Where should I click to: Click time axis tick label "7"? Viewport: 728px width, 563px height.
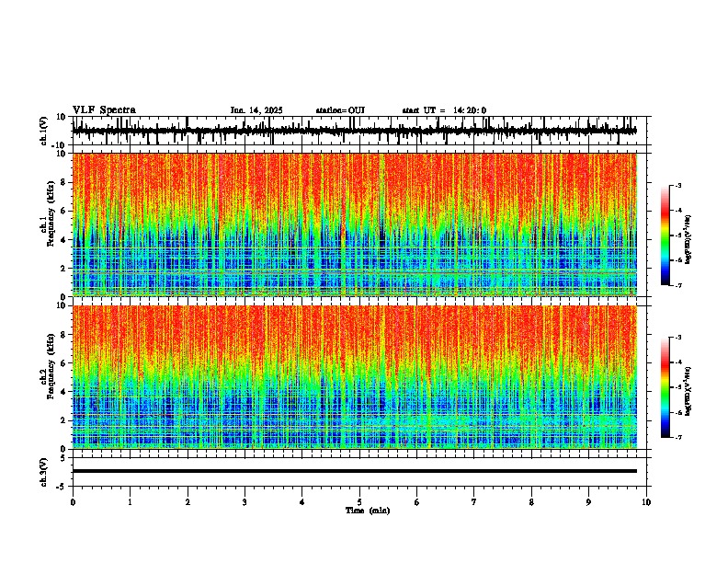474,502
